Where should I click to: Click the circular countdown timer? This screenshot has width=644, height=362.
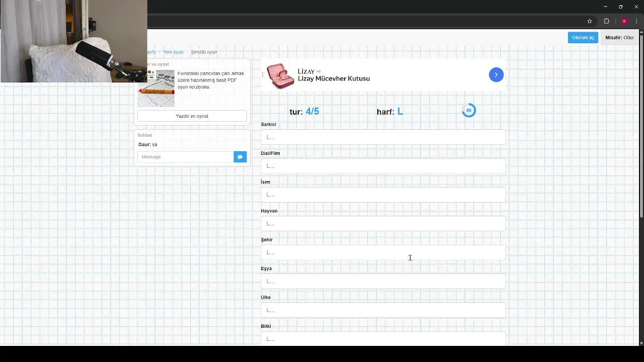(x=469, y=111)
